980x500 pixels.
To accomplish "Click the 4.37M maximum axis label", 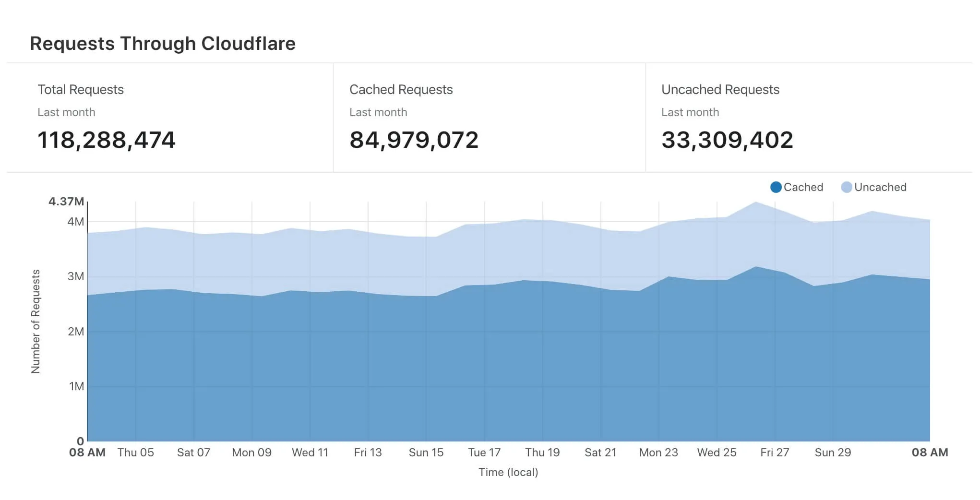I will pos(66,202).
